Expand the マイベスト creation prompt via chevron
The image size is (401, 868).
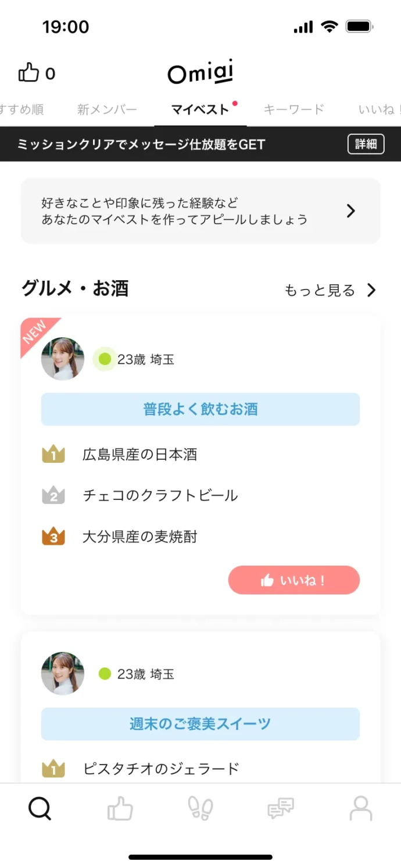pyautogui.click(x=350, y=211)
